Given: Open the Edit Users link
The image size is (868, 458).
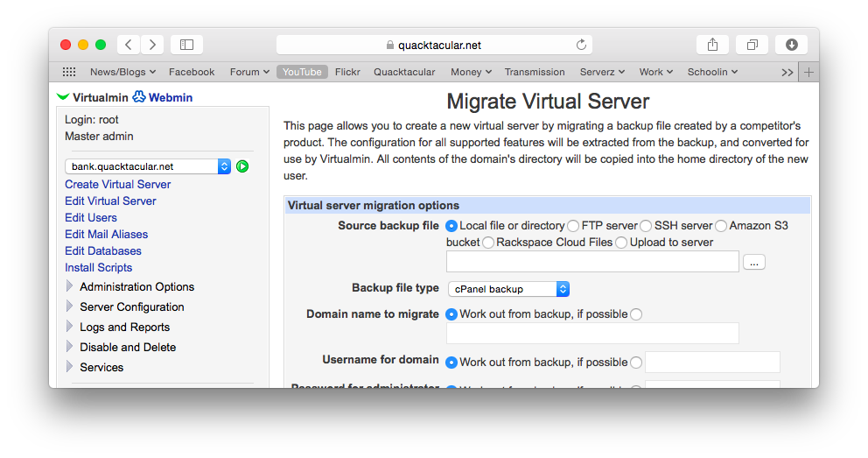Looking at the screenshot, I should coord(91,218).
